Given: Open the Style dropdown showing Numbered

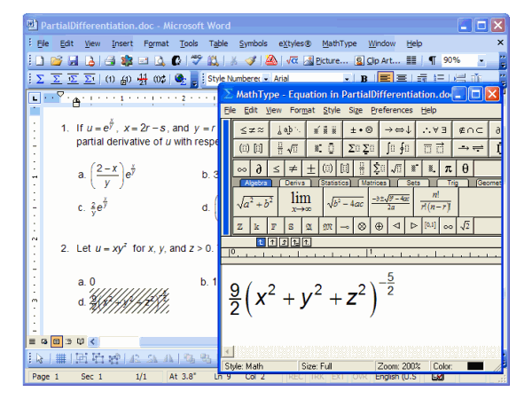Looking at the screenshot, I should click(264, 79).
